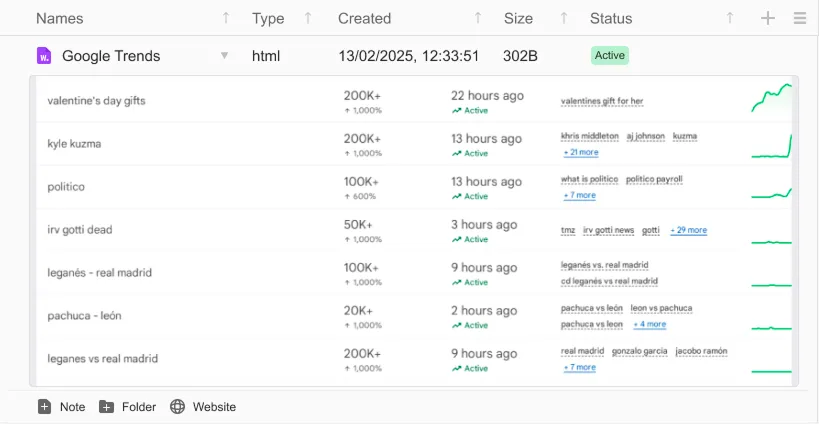Open 'irv gotti news' related query
This screenshot has height=424, width=819.
pyautogui.click(x=609, y=230)
